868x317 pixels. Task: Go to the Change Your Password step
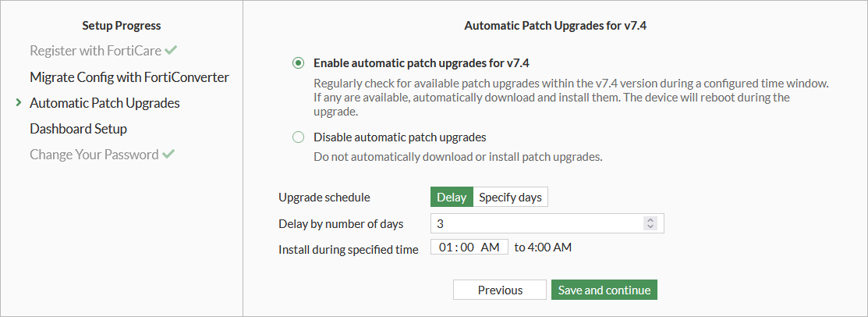pos(94,155)
